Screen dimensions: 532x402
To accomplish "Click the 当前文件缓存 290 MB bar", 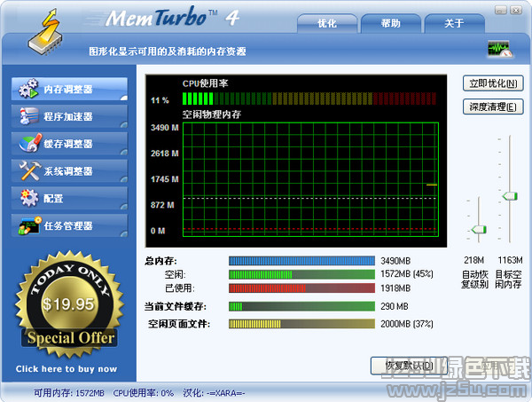I will pos(301,306).
